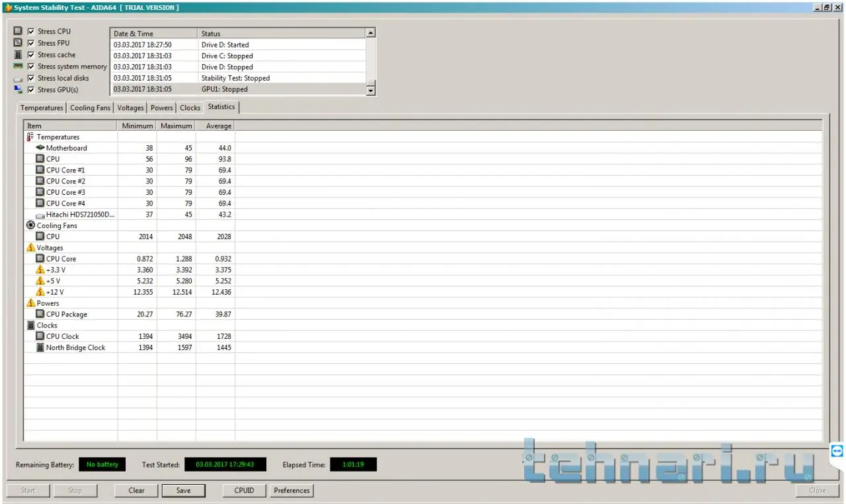Viewport: 846px width, 504px height.
Task: Open the CPUID panel
Action: [245, 490]
